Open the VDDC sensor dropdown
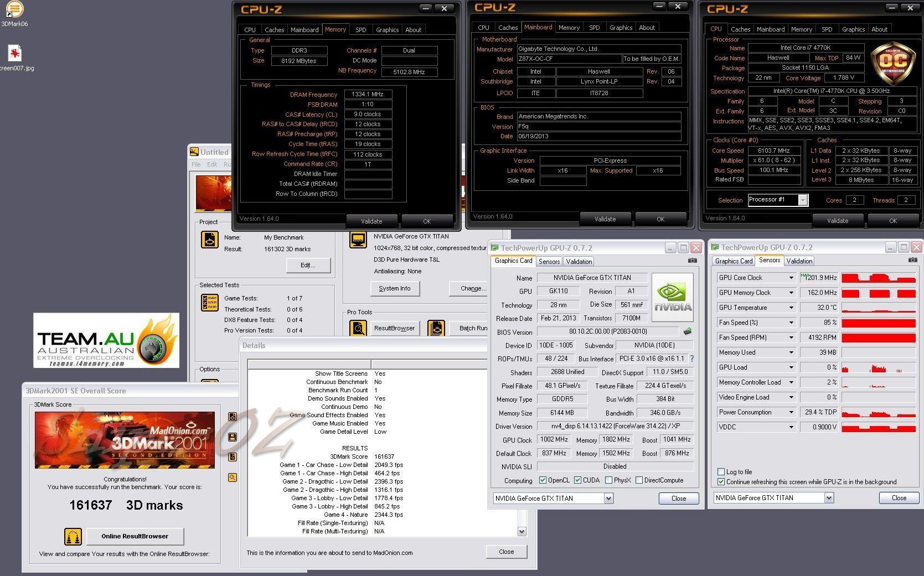This screenshot has height=576, width=924. [x=791, y=427]
